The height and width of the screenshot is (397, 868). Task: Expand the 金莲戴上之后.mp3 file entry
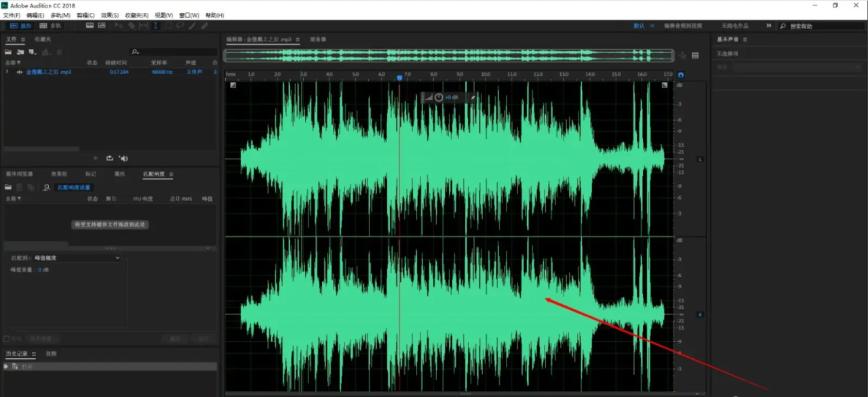[7, 71]
